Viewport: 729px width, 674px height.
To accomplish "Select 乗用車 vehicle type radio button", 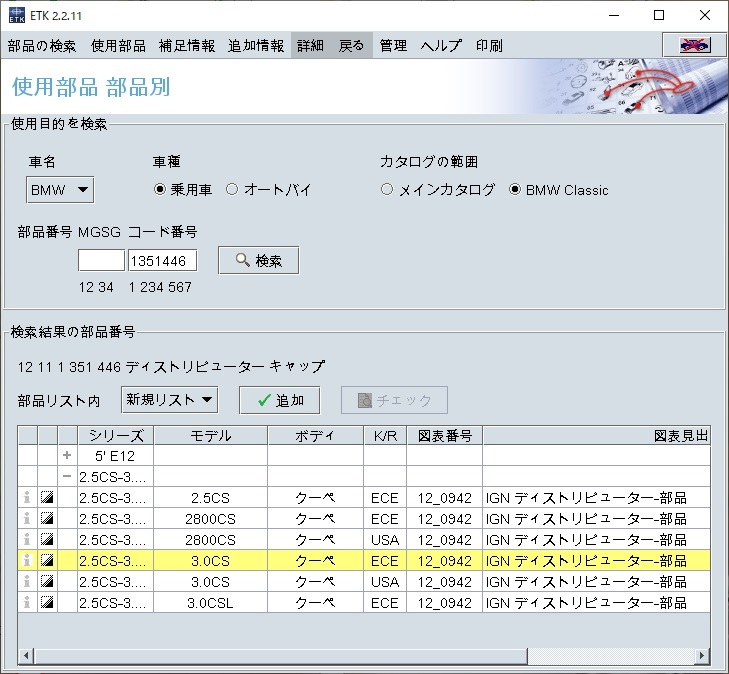I will coord(160,189).
